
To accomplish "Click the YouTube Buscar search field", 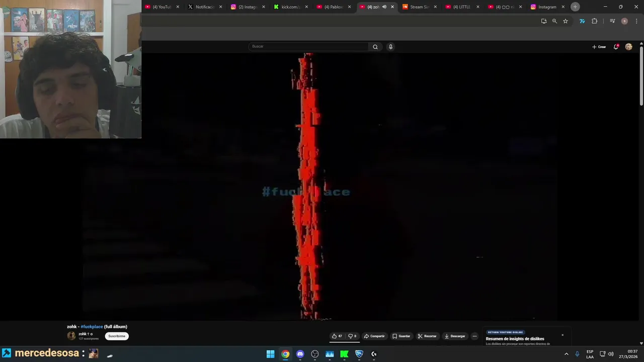I will point(308,46).
